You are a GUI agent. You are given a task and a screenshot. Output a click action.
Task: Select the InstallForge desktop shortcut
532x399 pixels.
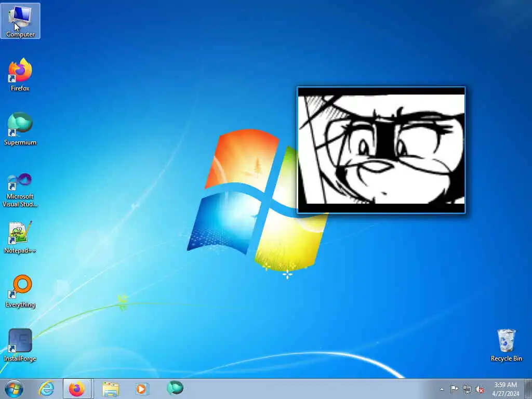pos(20,345)
